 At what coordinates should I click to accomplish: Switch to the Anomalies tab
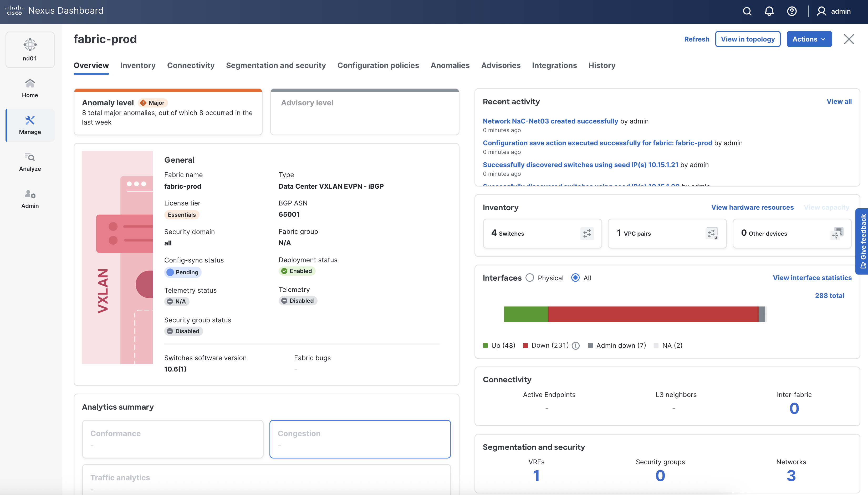tap(450, 65)
